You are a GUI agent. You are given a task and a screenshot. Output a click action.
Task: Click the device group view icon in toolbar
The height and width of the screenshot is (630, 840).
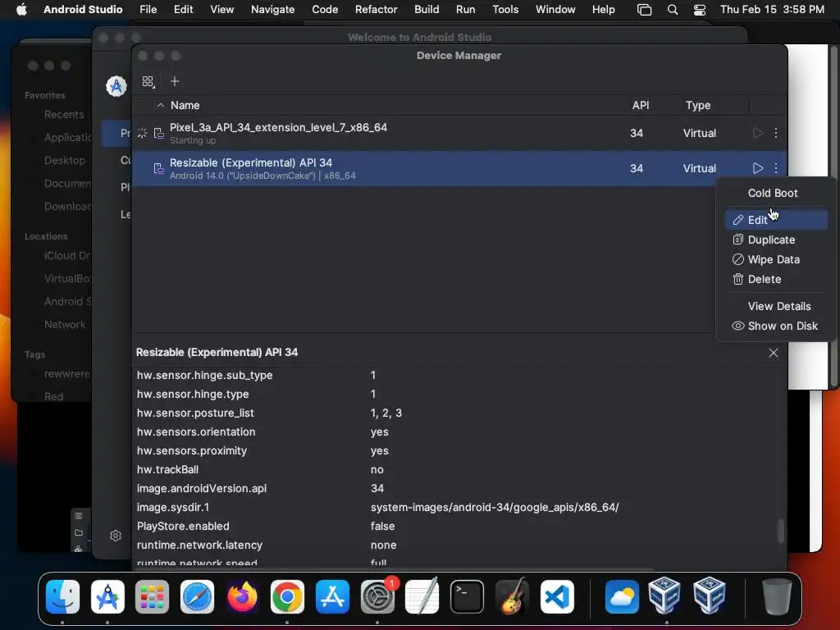click(148, 81)
